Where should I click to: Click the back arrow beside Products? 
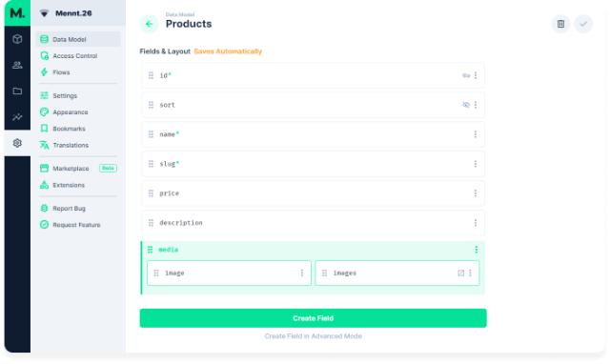tap(149, 24)
